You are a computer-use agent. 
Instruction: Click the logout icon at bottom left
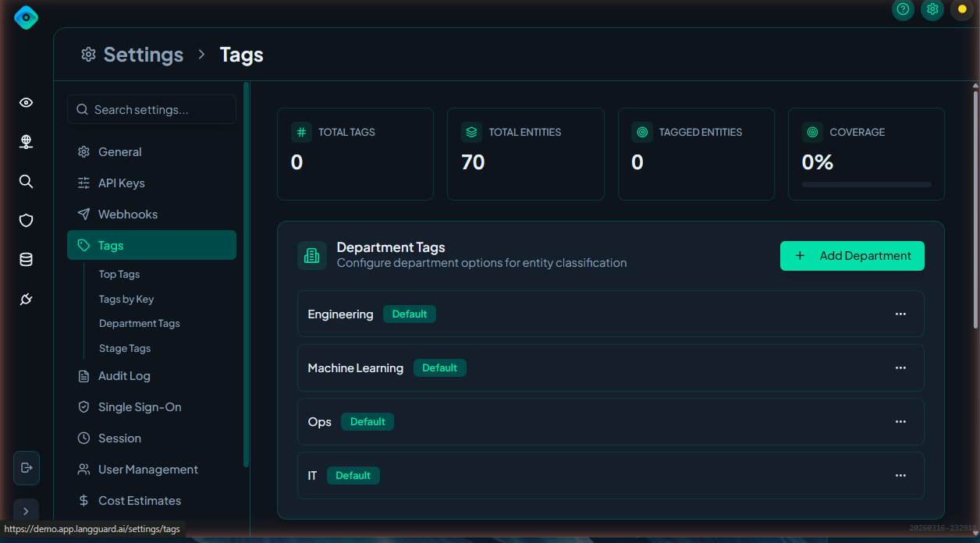[27, 467]
